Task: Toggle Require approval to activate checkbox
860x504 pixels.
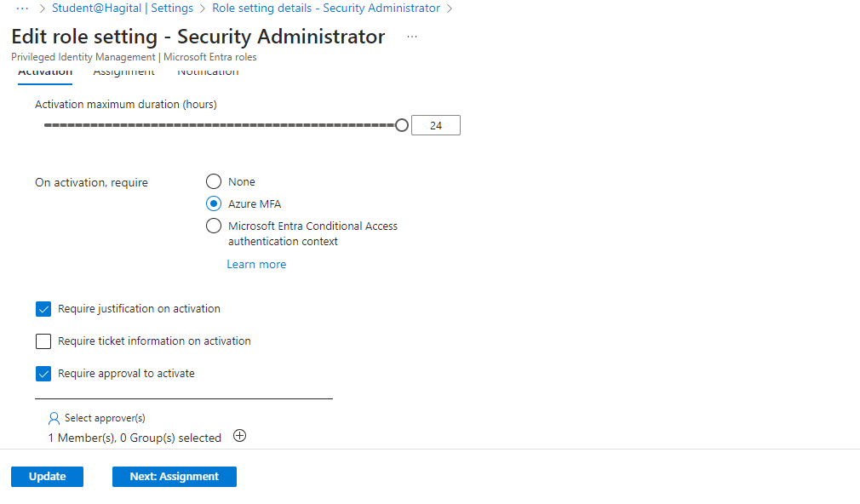Action: 44,374
